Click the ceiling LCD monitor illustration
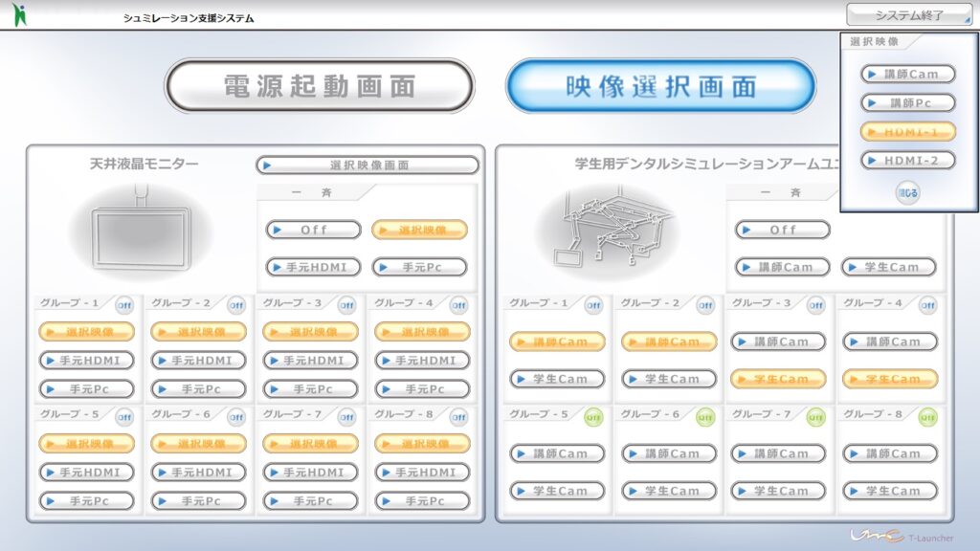The height and width of the screenshot is (551, 980). coord(139,230)
